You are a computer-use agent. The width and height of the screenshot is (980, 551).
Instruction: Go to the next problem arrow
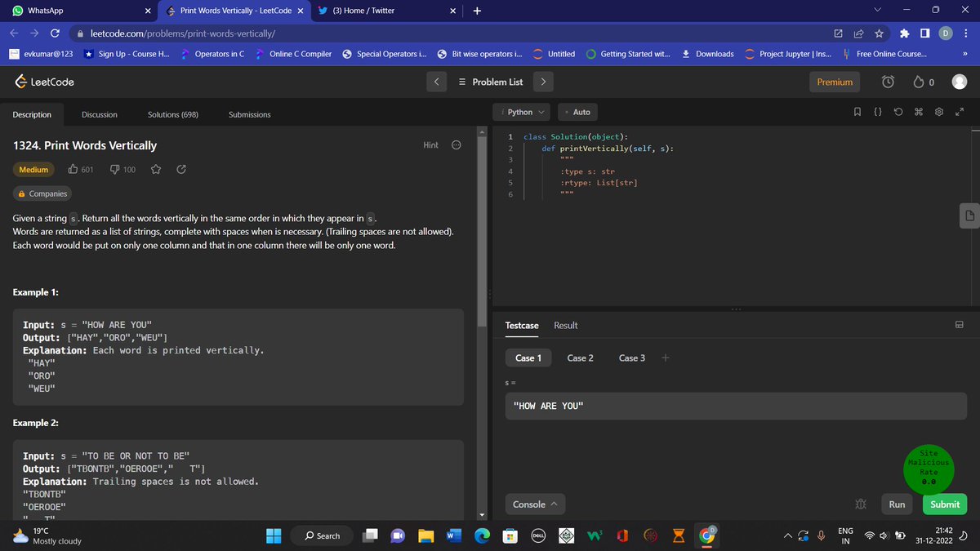pyautogui.click(x=543, y=82)
